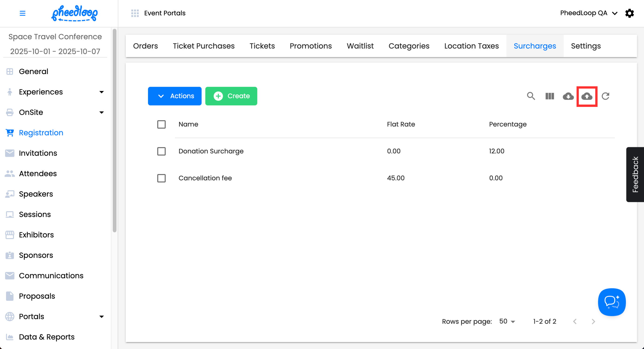Check the Donation Surcharge row checkbox

[161, 151]
